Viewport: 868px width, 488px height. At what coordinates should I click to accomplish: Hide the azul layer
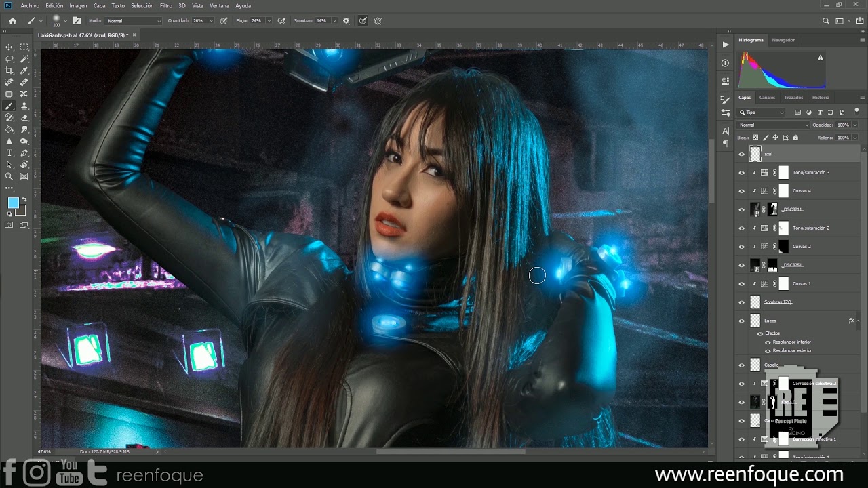(x=741, y=154)
